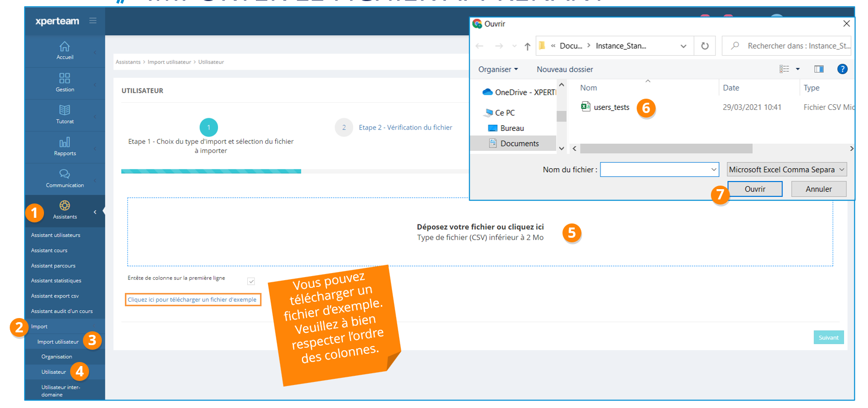Toggle the hamburger menu beside xperteam logo
The width and height of the screenshot is (868, 408).
(x=93, y=20)
